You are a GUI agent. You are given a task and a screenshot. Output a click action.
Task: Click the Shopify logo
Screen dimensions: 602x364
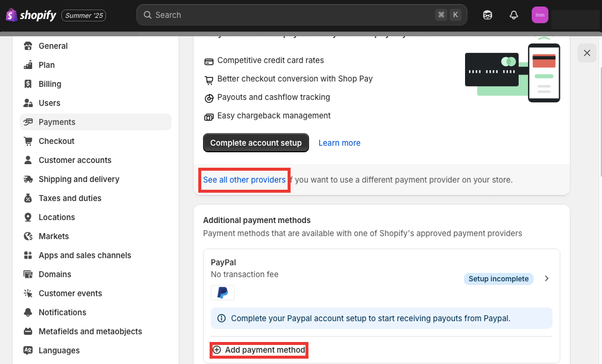coord(31,15)
